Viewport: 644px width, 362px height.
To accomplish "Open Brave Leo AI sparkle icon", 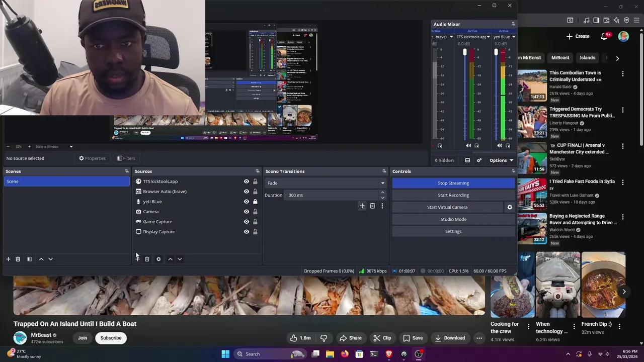I will pyautogui.click(x=616, y=20).
